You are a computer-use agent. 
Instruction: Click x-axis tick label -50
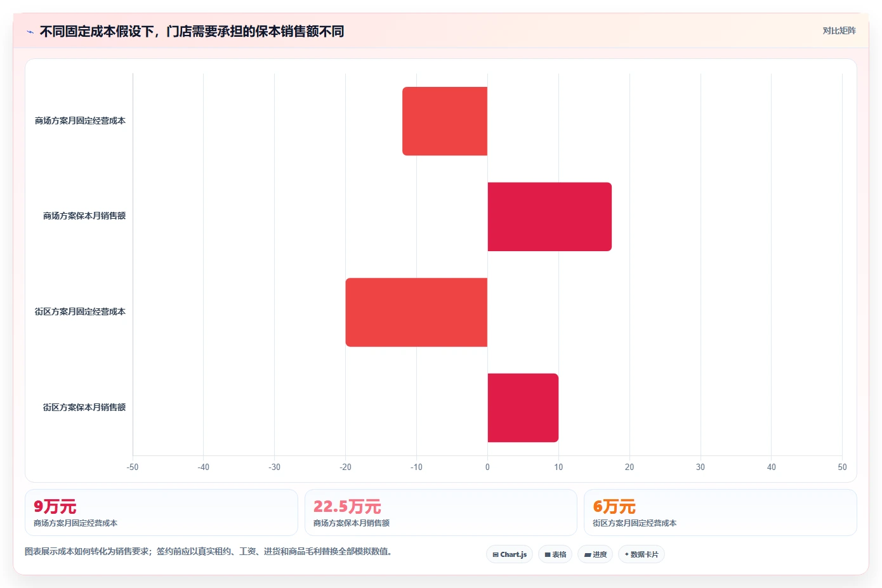[x=133, y=467]
